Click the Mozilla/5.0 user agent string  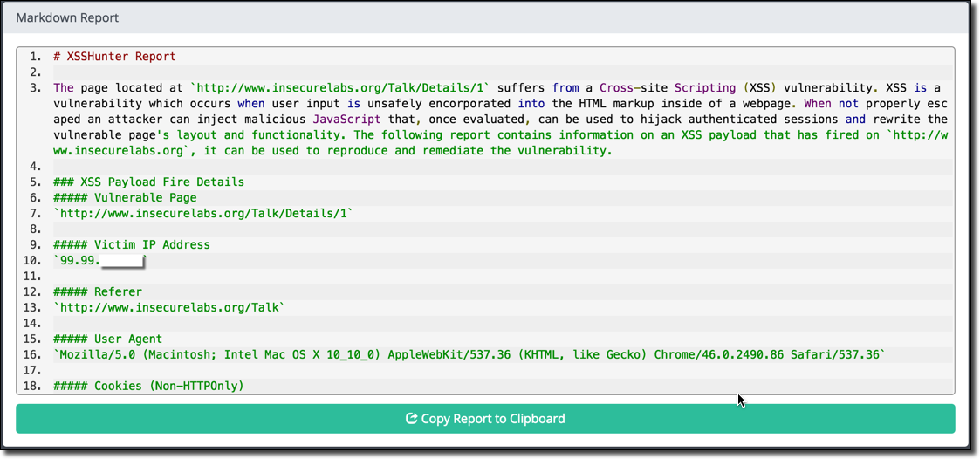point(469,355)
